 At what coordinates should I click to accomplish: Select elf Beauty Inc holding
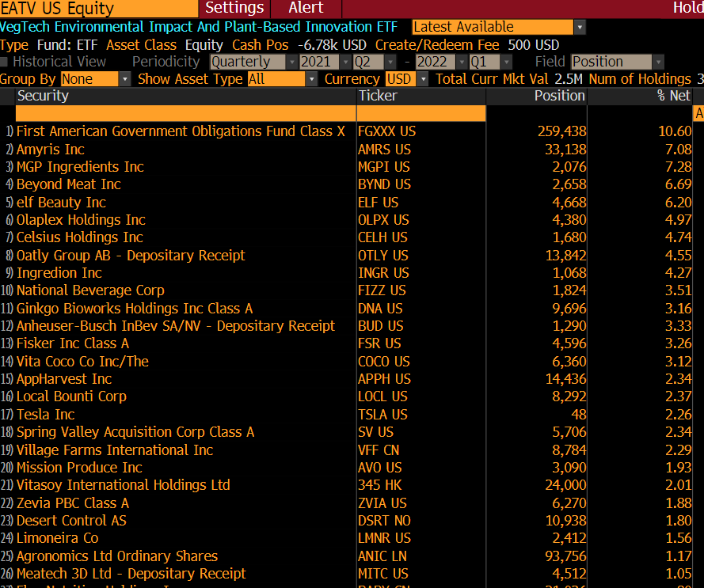pyautogui.click(x=61, y=202)
